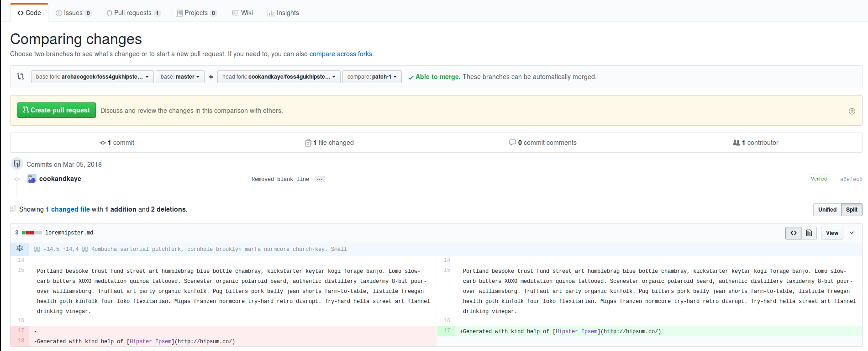Click the loremhipster.md file name
This screenshot has height=351, width=868.
[x=69, y=233]
